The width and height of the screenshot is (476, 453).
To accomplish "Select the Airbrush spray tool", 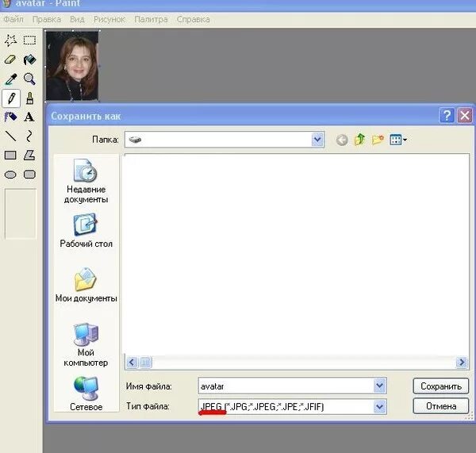I will tap(10, 117).
